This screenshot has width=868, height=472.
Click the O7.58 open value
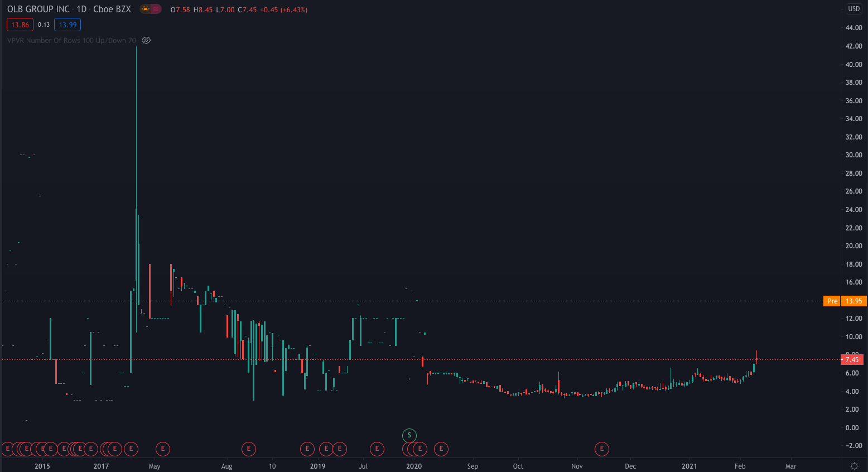180,10
